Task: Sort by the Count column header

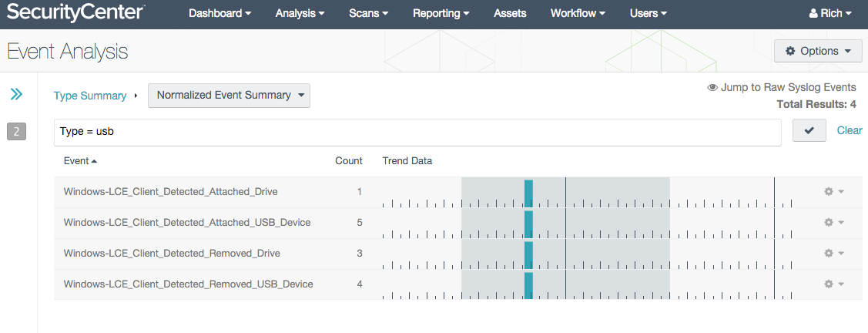Action: coord(349,160)
